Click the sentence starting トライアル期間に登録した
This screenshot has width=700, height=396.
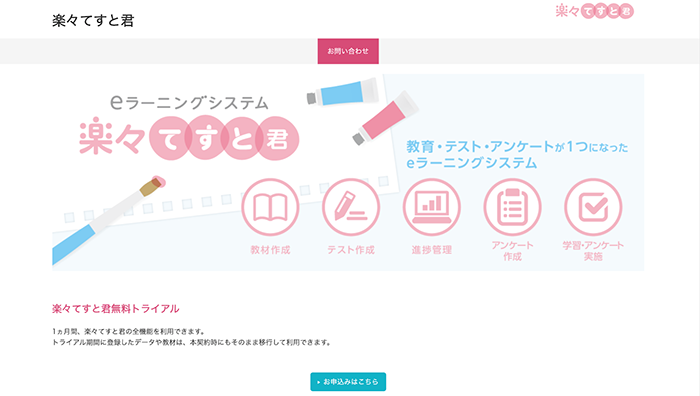pos(192,342)
